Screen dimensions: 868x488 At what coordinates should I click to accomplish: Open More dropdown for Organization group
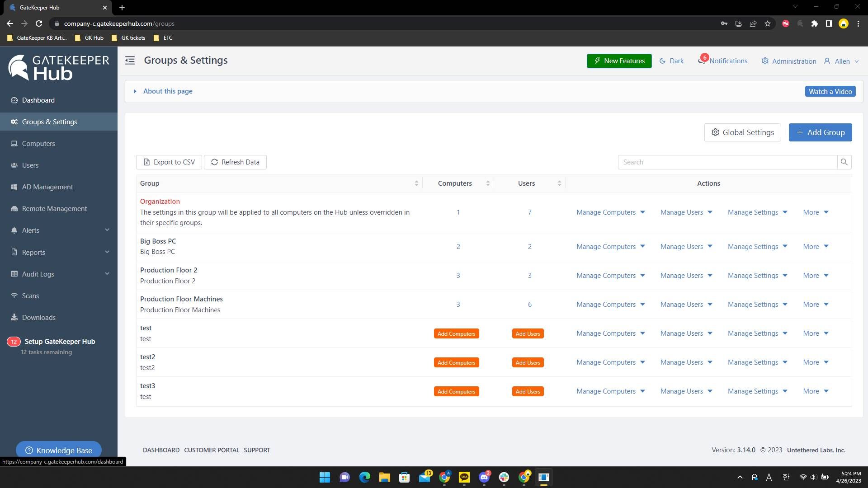coord(816,212)
